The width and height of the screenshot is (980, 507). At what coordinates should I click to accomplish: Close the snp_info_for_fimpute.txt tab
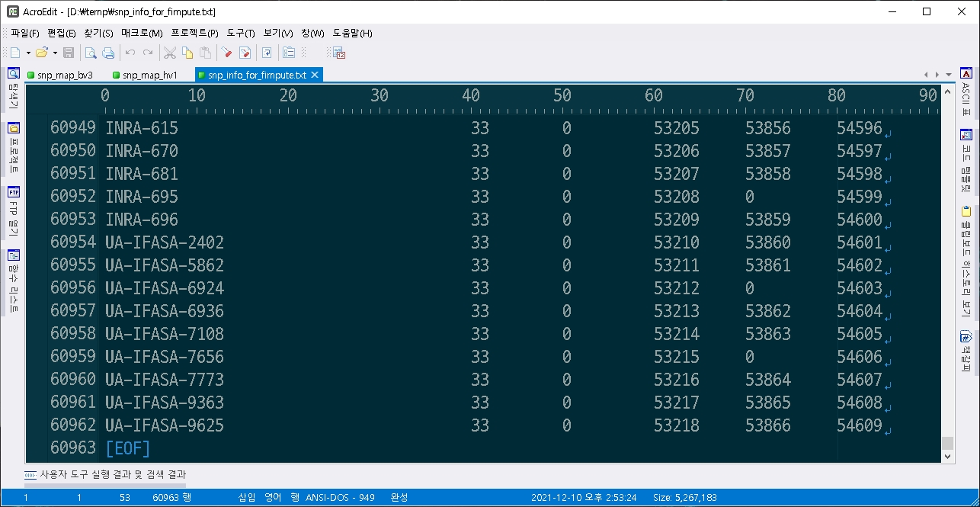pos(315,75)
